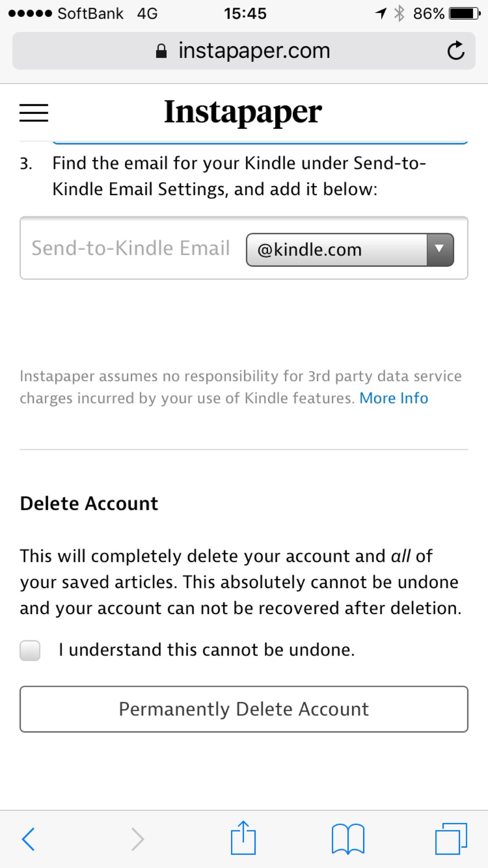The image size is (488, 868).
Task: Open the Safari share sheet icon
Action: 243,837
